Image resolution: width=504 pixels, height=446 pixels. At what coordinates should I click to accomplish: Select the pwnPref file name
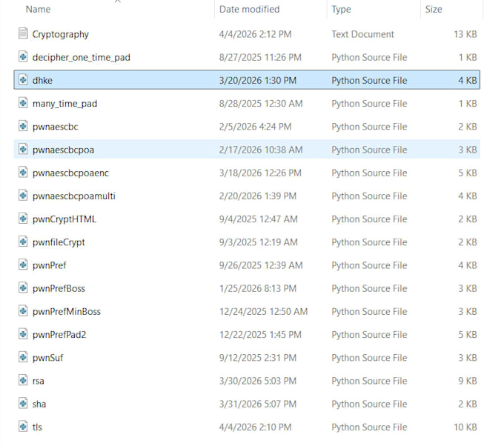(49, 265)
